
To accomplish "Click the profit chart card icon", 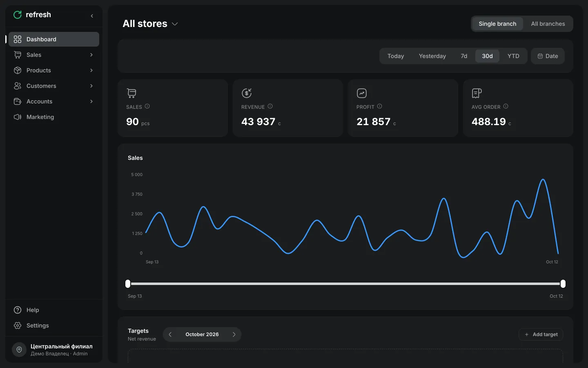I will (x=362, y=93).
